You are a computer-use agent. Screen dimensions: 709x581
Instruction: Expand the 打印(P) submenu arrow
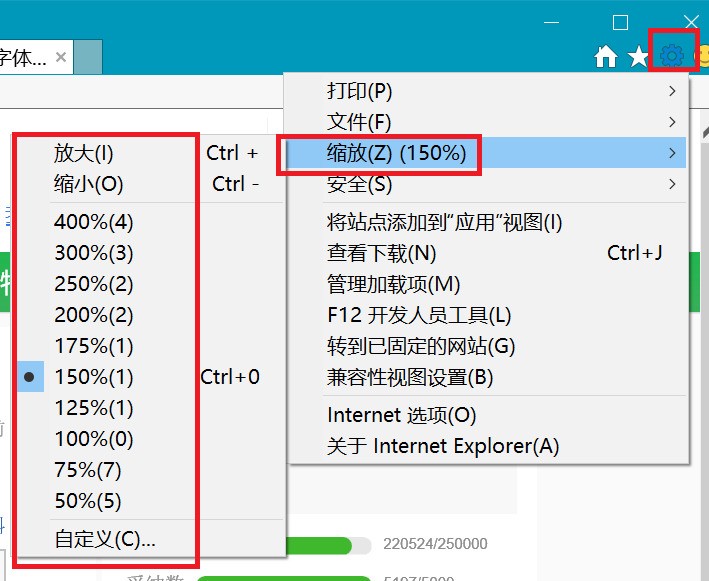click(x=672, y=91)
